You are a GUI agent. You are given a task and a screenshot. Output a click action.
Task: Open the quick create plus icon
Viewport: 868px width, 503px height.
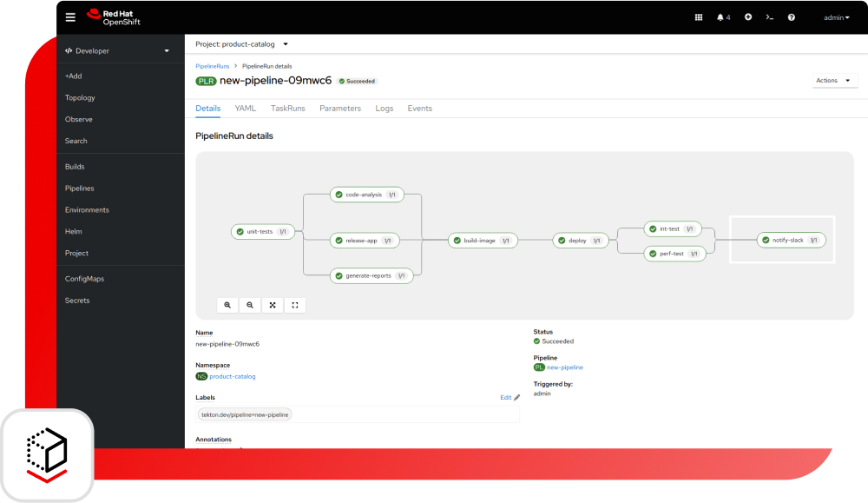coord(746,17)
